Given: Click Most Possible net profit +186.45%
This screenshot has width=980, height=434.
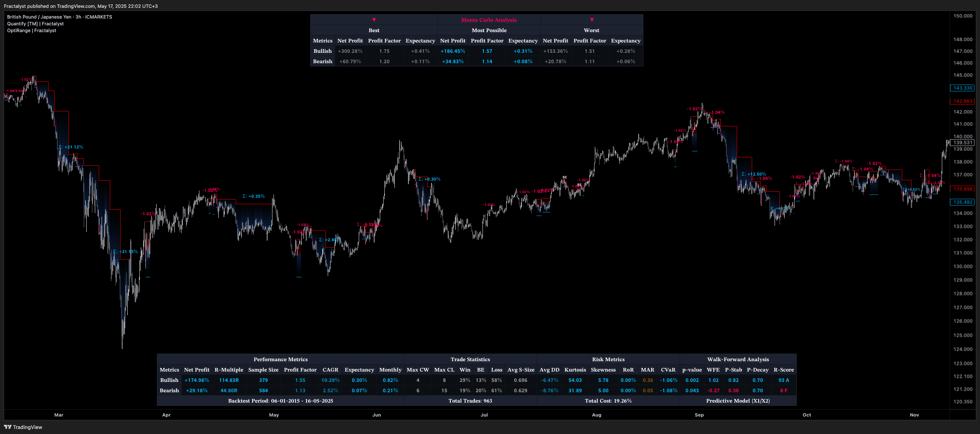Looking at the screenshot, I should 453,51.
